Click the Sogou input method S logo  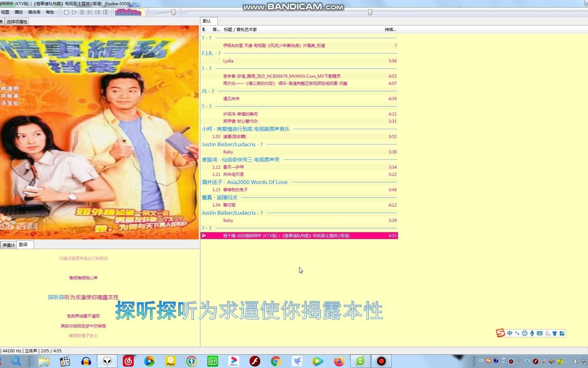[x=500, y=333]
